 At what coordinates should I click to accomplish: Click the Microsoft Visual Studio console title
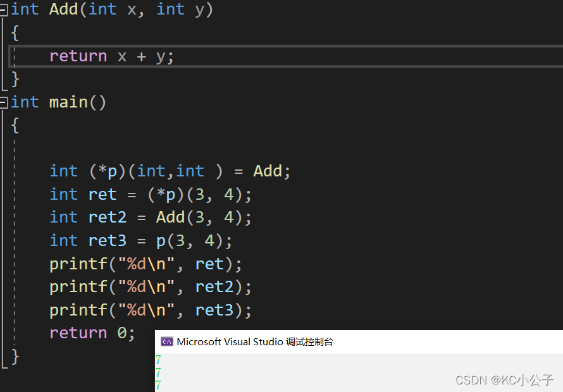click(255, 342)
